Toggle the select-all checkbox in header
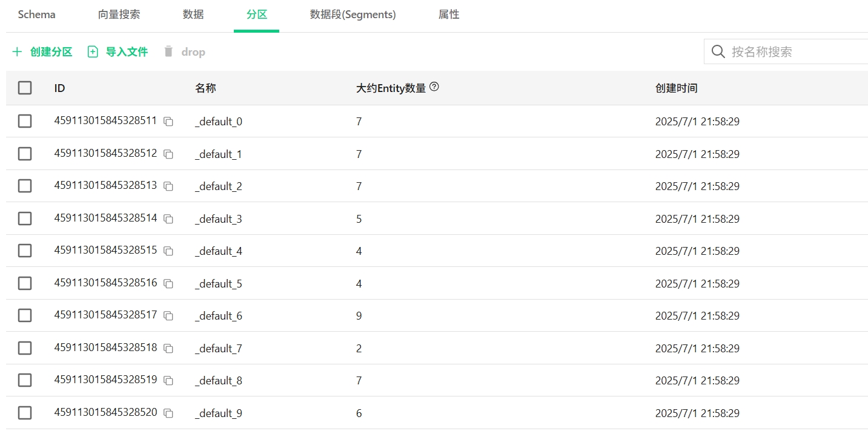The height and width of the screenshot is (434, 868). (25, 88)
